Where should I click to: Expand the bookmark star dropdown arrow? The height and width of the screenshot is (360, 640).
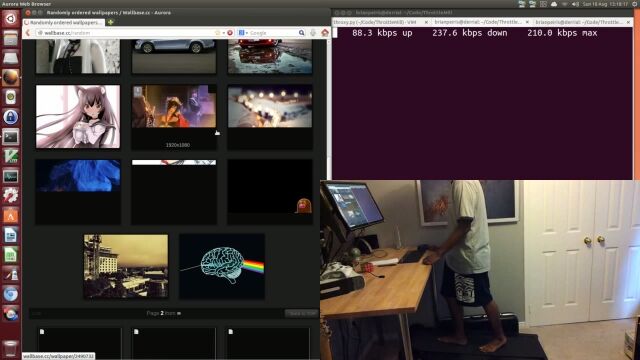click(x=224, y=33)
